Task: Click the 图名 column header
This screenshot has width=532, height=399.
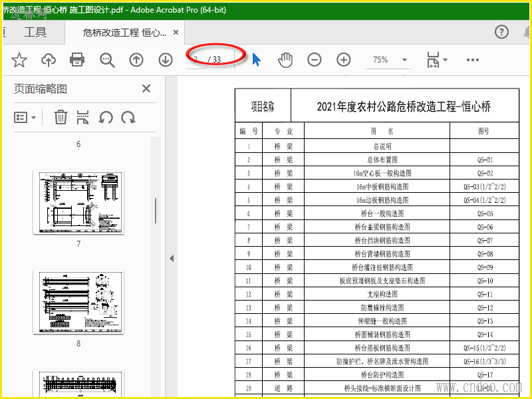Action: point(382,131)
